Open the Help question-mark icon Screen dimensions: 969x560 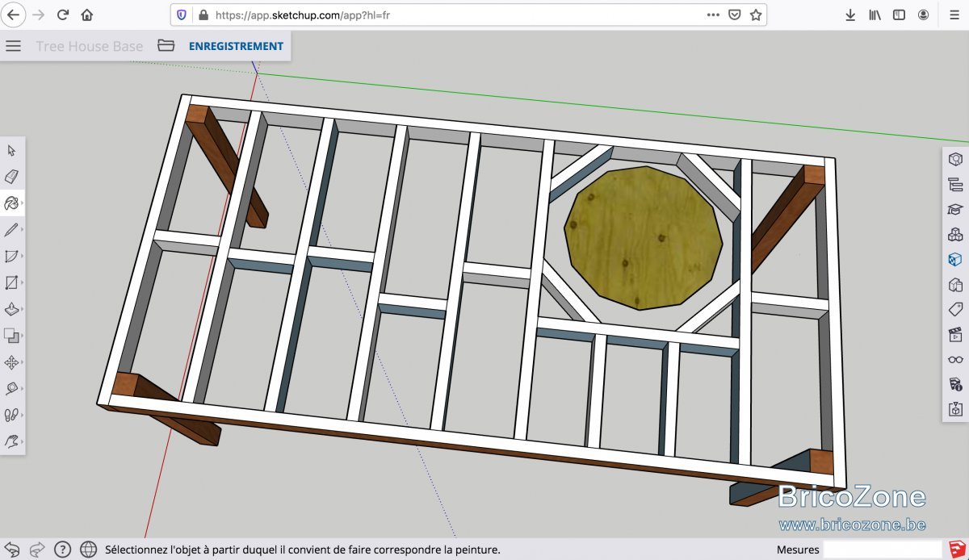coord(63,550)
